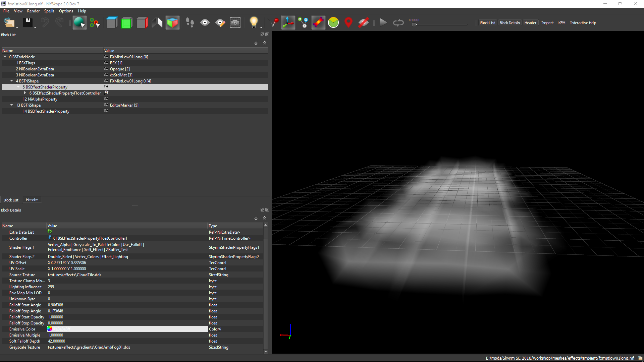Screen dimensions: 644x362
Task: Click the Redo arrow icon
Action: tap(59, 23)
